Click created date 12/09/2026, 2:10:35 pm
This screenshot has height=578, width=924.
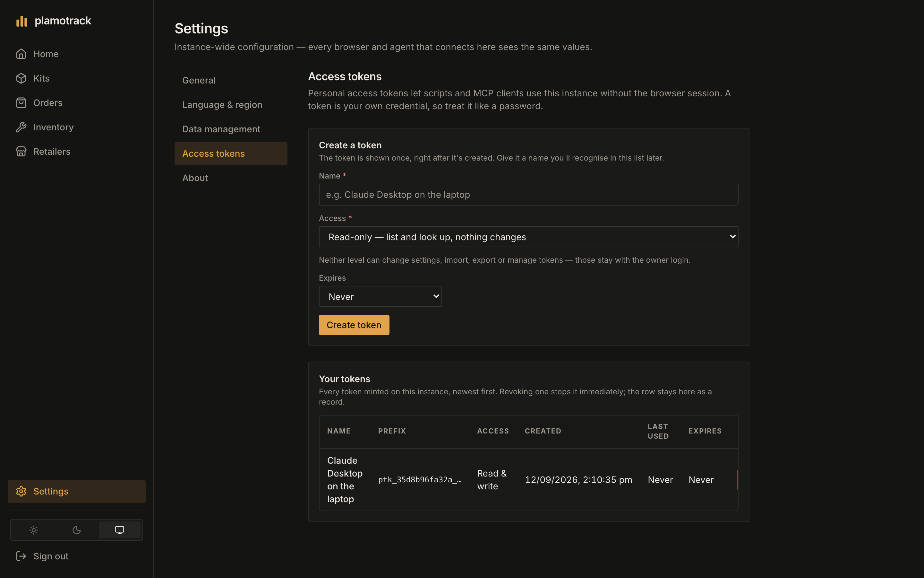click(x=578, y=480)
